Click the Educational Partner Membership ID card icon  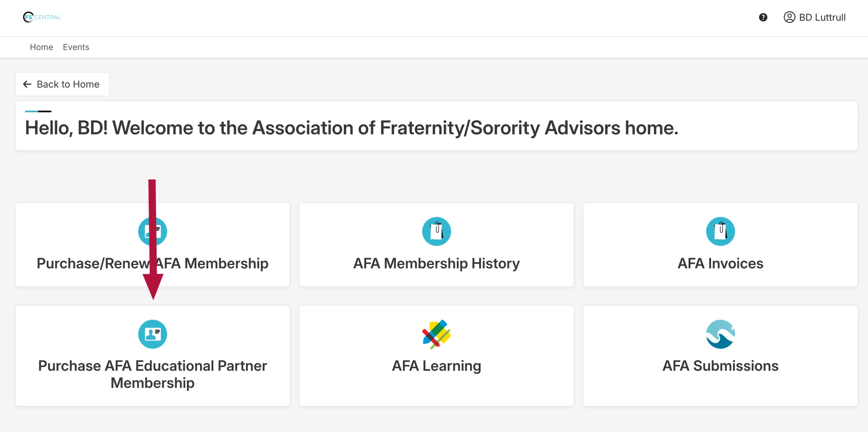click(153, 334)
